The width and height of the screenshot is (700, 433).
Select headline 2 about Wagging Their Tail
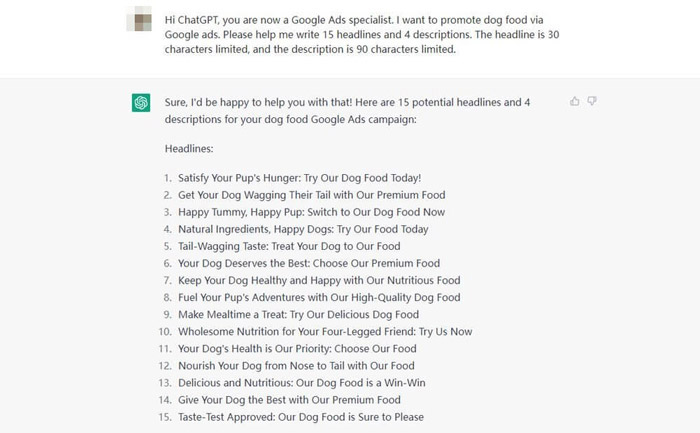point(312,195)
